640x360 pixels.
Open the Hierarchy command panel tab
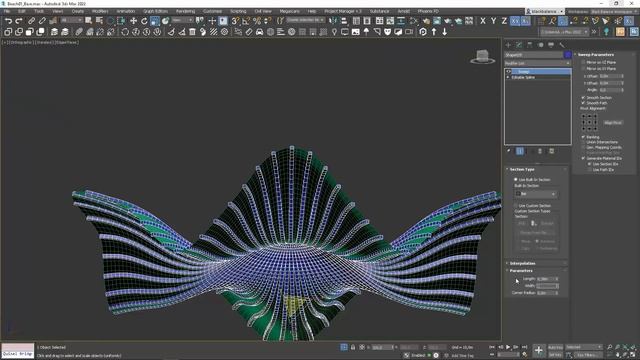click(x=530, y=45)
